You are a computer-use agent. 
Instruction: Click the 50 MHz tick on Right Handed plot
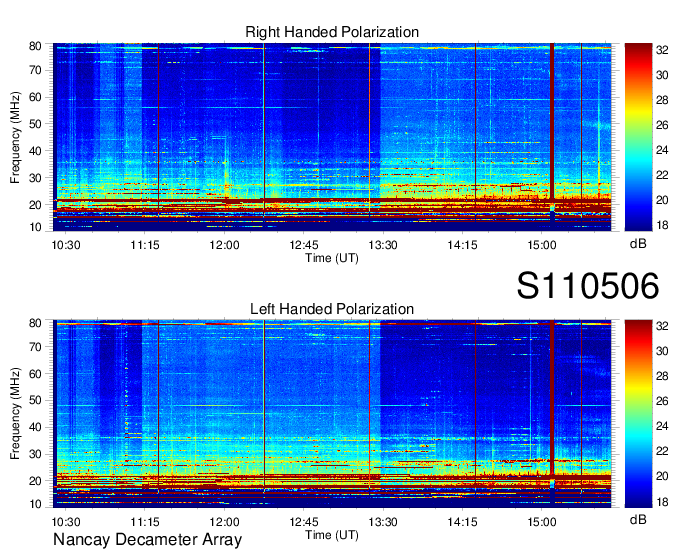tap(35, 124)
